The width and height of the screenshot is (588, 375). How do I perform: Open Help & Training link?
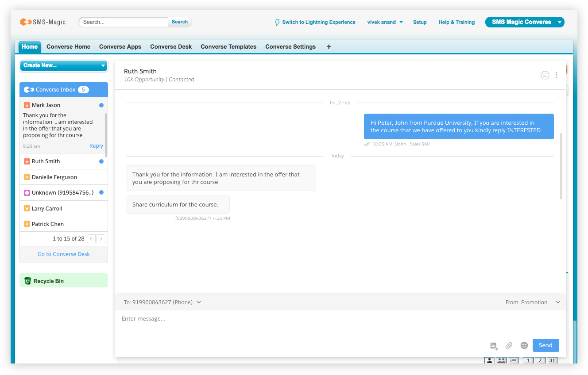point(456,22)
